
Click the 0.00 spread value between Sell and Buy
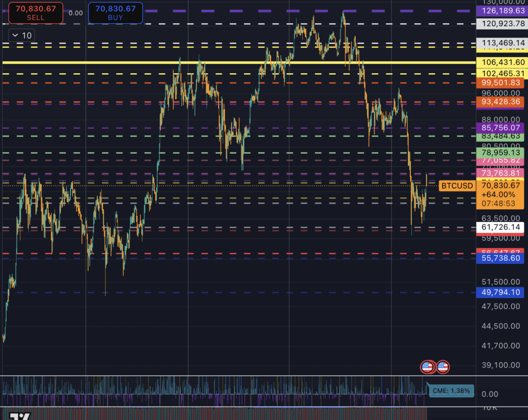click(x=75, y=13)
